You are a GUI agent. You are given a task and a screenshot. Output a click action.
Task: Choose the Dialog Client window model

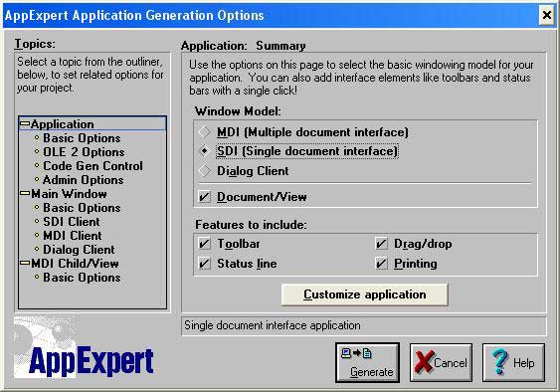[x=204, y=170]
